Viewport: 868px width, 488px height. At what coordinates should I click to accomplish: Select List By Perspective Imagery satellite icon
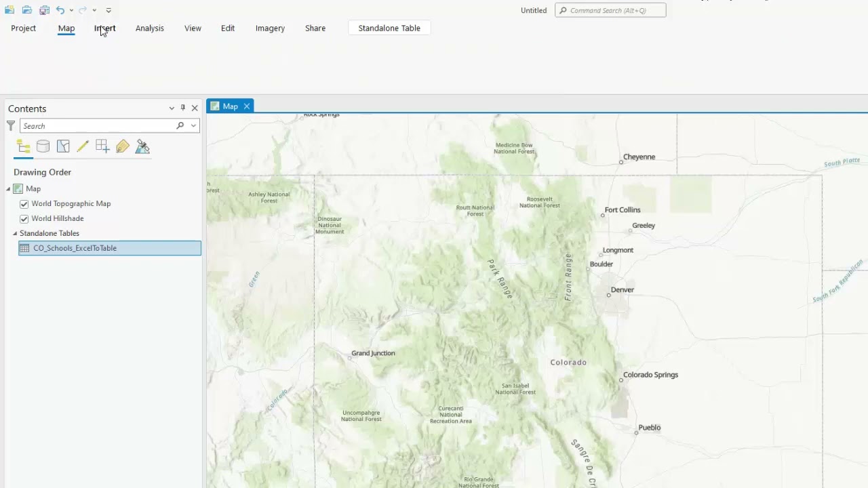(142, 146)
